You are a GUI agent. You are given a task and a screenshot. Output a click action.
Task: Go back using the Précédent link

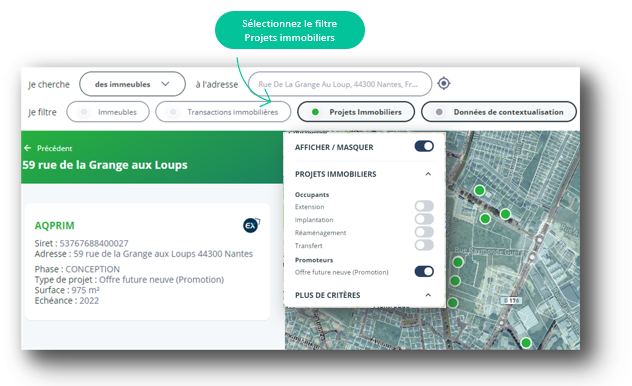coord(54,148)
